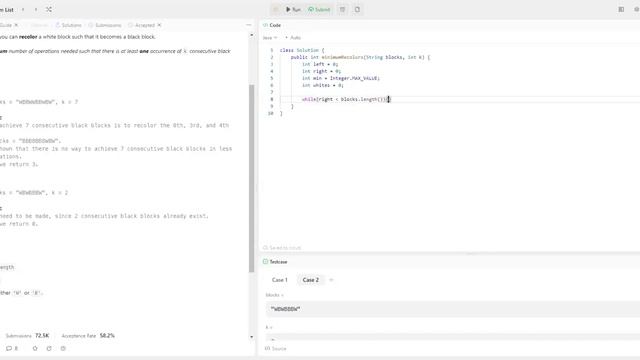Switch to Case 1 testcase
640x360 pixels.
[280, 280]
